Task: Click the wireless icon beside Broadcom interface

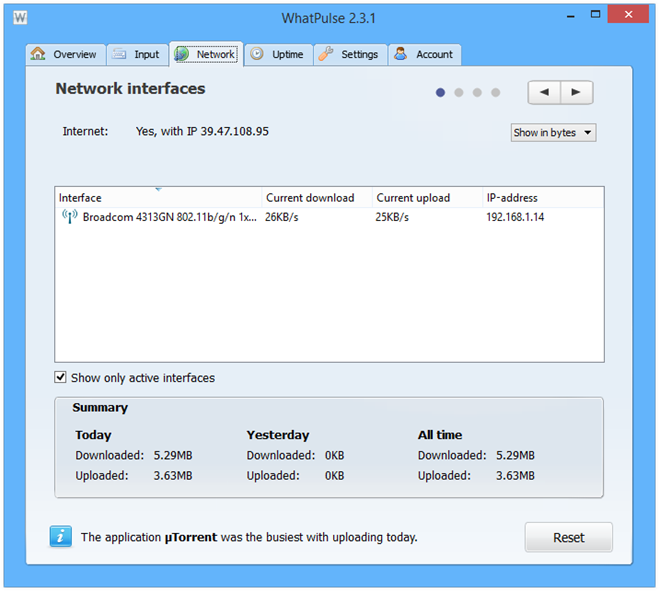Action: tap(69, 216)
